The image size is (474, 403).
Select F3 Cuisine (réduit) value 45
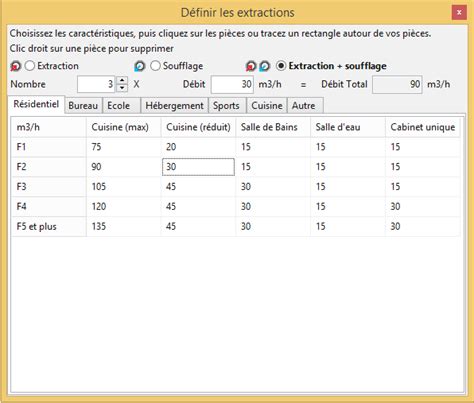click(x=198, y=187)
